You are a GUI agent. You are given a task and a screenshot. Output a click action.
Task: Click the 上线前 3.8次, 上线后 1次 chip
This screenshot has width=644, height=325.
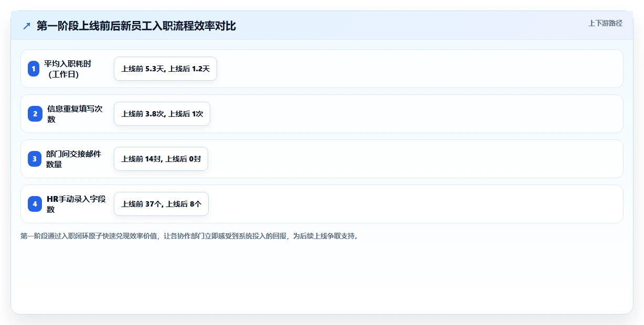tap(162, 114)
